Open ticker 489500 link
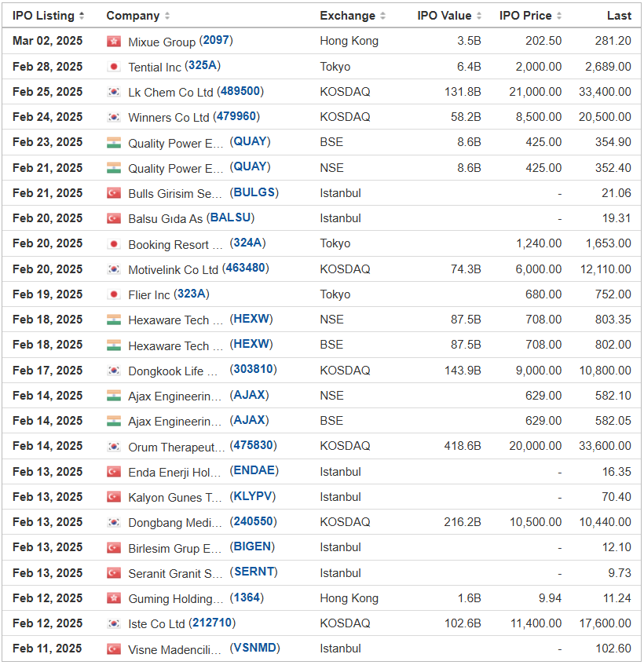Screen dimensions: 644x665 point(240,91)
